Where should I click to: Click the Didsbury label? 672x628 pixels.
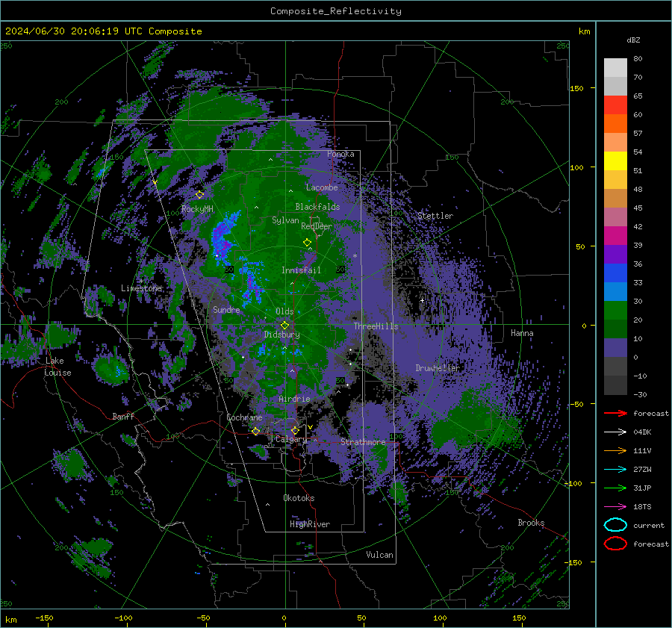(281, 335)
